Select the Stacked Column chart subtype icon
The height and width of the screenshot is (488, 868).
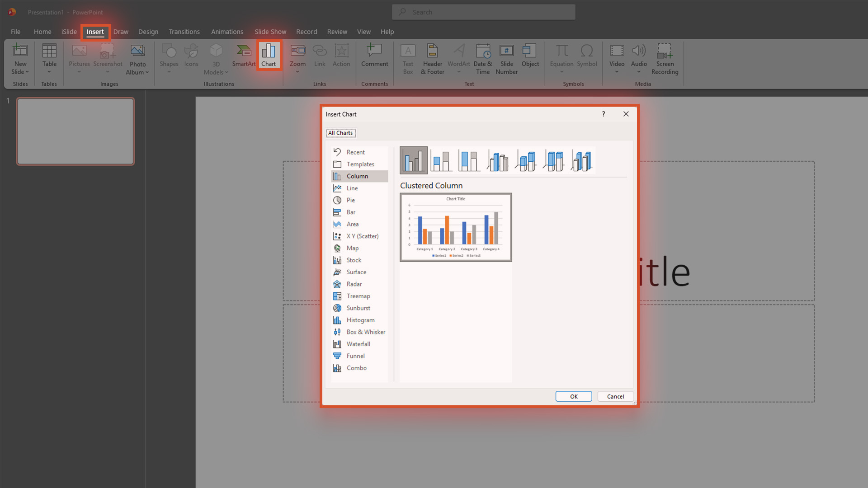pyautogui.click(x=441, y=160)
